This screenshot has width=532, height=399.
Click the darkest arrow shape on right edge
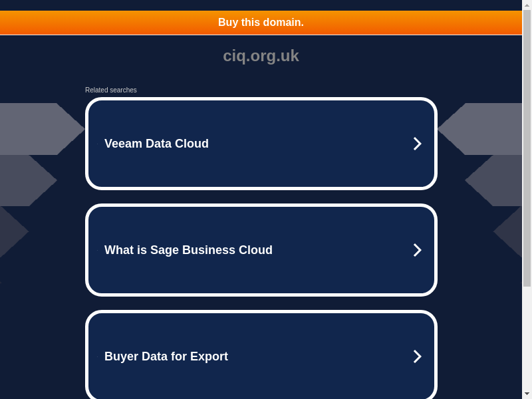512,231
